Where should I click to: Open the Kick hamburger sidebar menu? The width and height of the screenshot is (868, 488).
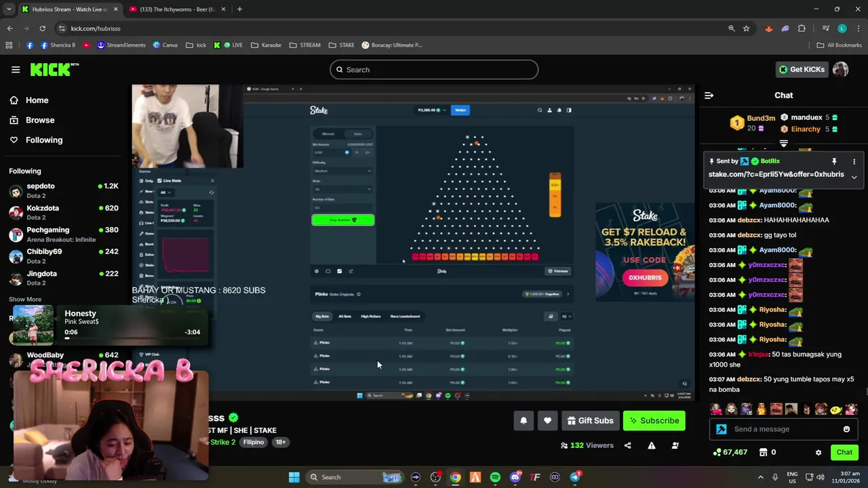click(x=16, y=69)
